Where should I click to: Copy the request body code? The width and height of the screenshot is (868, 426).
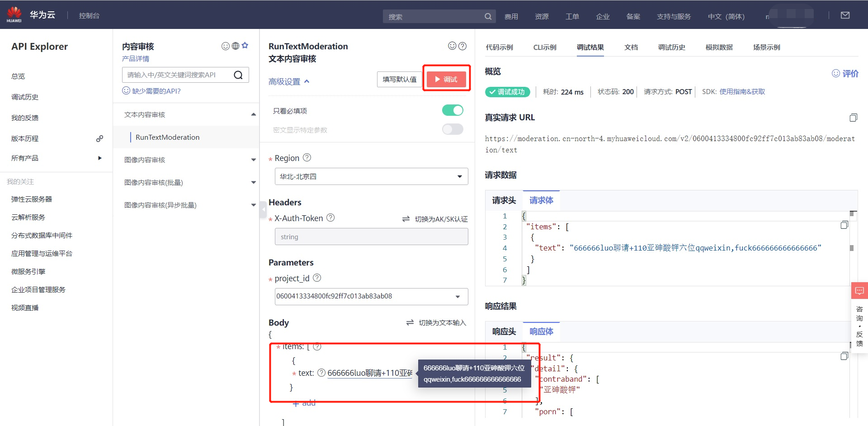(x=844, y=225)
